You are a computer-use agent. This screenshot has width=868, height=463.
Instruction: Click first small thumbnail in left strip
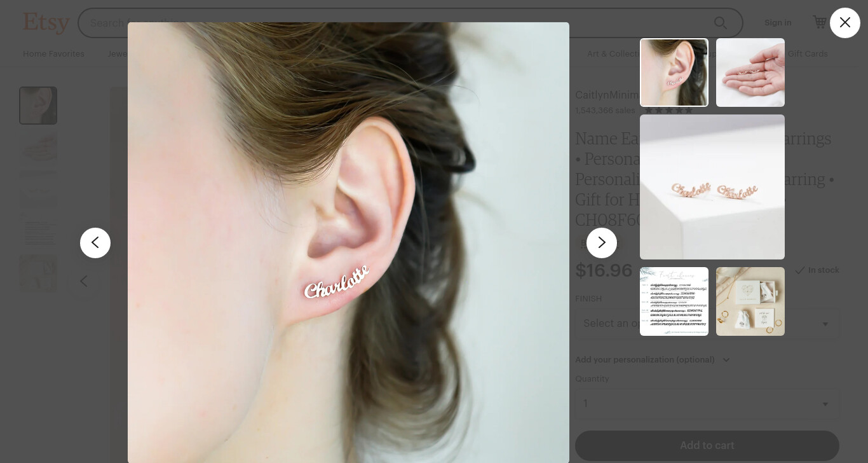tap(38, 106)
